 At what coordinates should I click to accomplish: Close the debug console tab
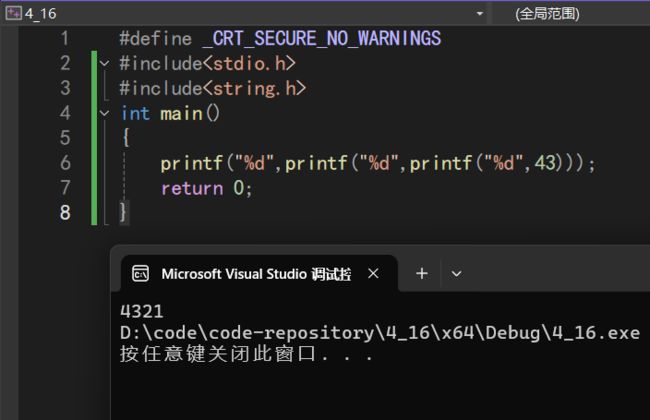pos(373,274)
